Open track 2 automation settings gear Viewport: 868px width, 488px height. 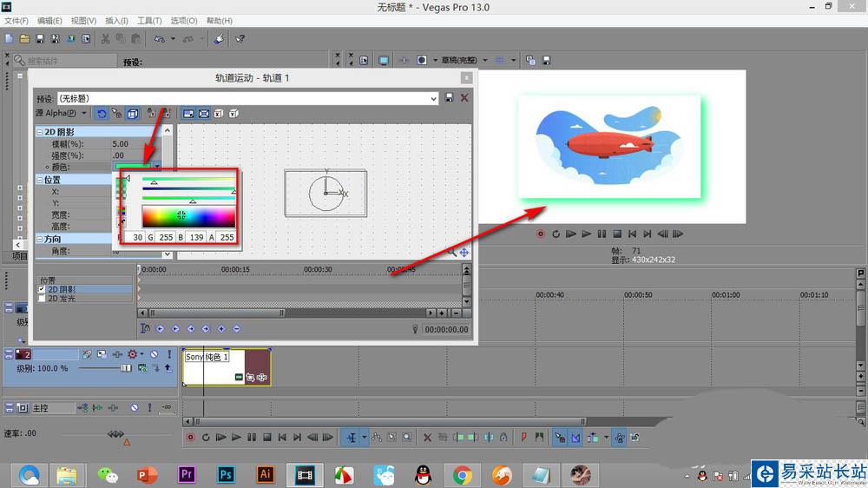click(x=132, y=354)
